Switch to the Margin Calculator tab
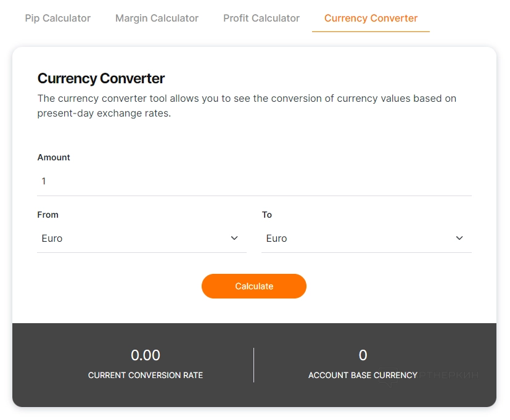Screen dimensions: 510x420 click(x=157, y=19)
